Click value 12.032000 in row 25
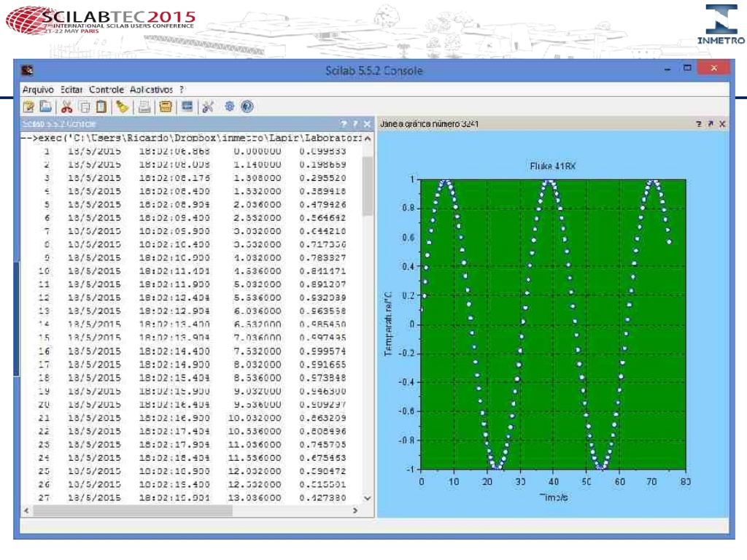 255,472
